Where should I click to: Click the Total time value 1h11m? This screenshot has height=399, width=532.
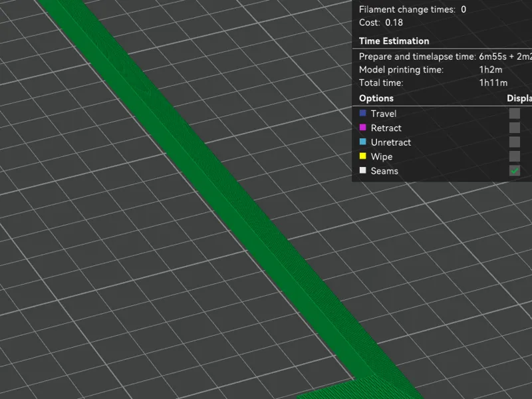(x=493, y=82)
